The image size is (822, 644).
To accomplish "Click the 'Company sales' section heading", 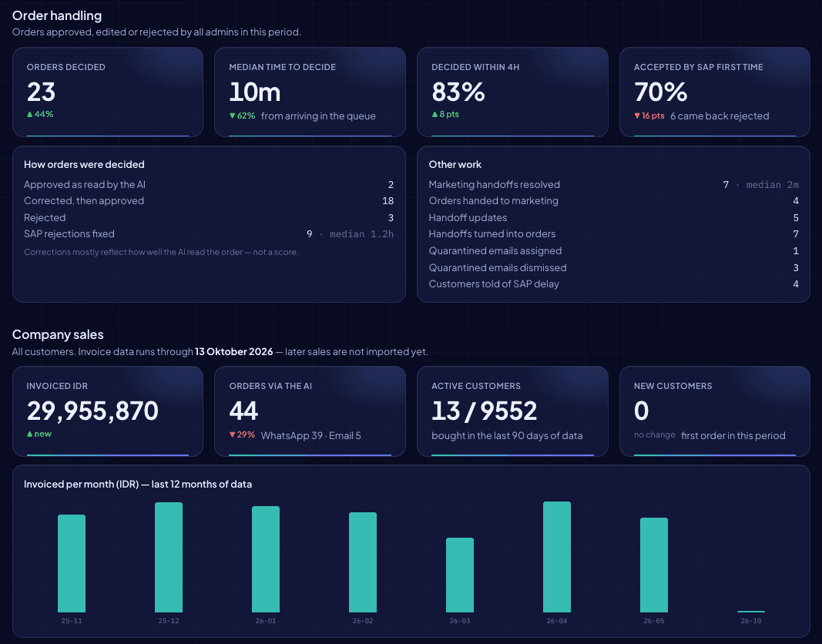I will click(x=58, y=334).
